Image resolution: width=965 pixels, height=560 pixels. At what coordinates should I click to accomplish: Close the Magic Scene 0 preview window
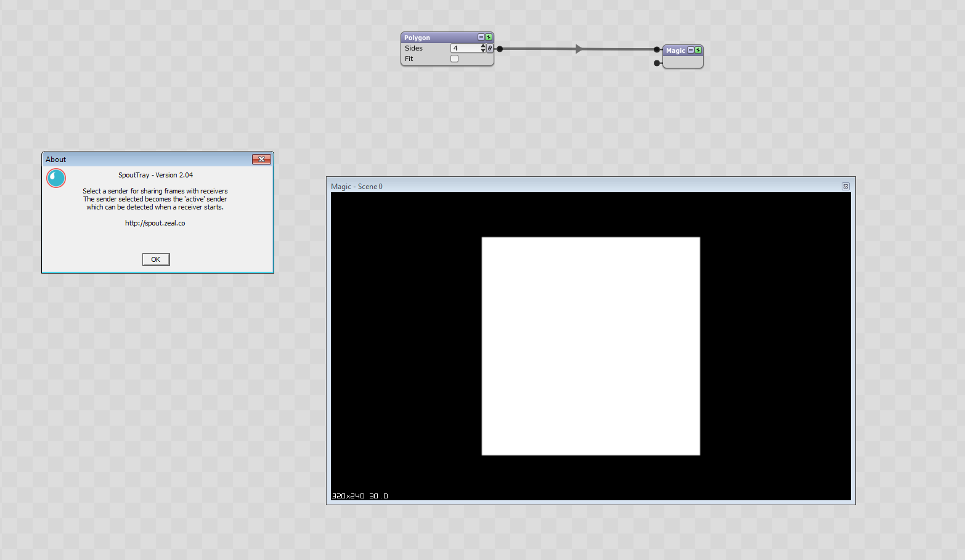(x=845, y=186)
